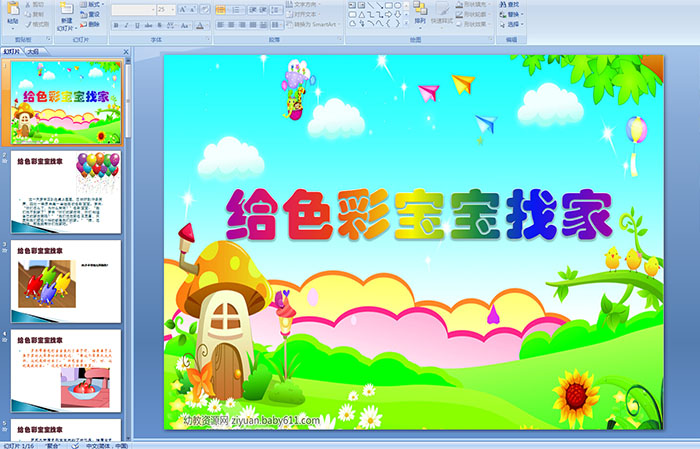This screenshot has height=449, width=700.
Task: Click the Clear Formatting eraser icon
Action: (x=205, y=9)
